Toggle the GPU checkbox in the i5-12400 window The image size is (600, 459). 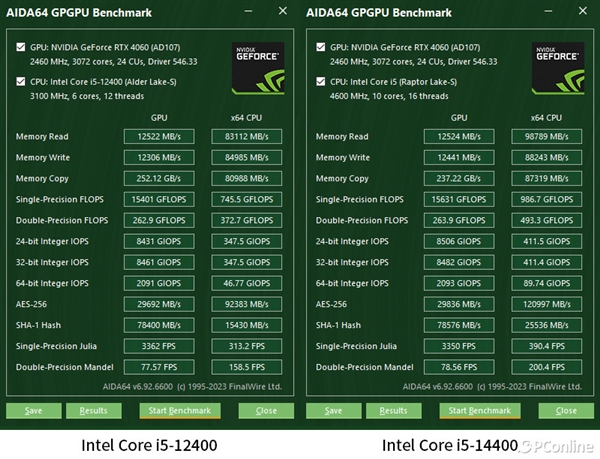point(21,47)
